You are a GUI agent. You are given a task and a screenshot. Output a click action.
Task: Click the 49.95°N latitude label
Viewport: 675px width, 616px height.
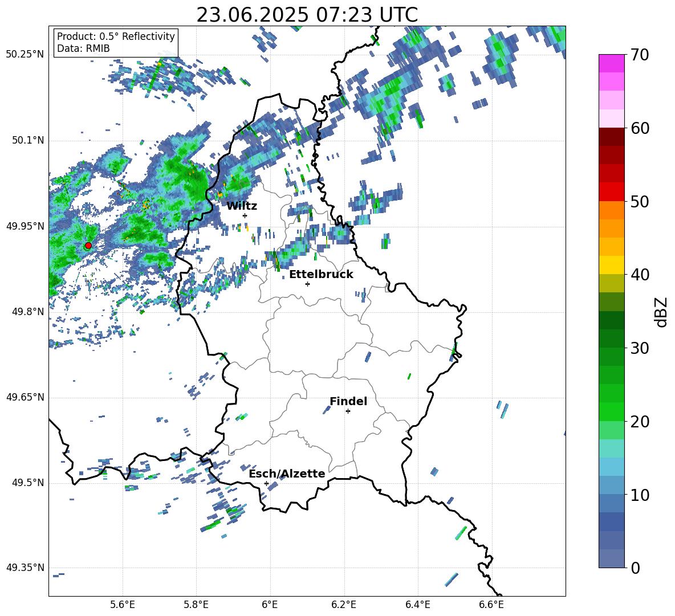coord(25,226)
